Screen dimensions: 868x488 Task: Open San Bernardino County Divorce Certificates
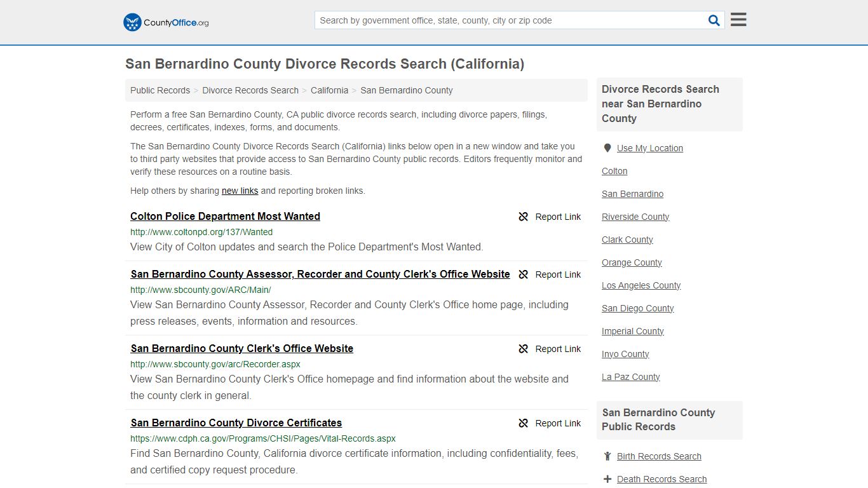[x=236, y=423]
